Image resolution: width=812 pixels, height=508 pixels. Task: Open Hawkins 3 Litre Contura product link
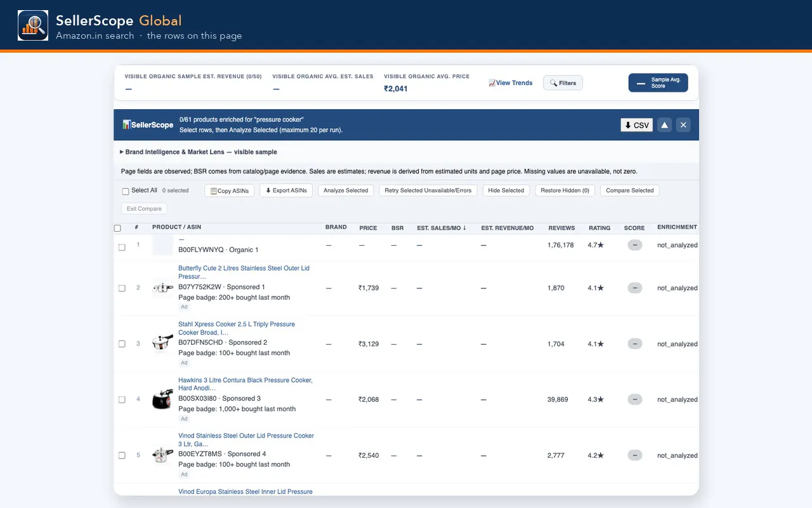click(246, 384)
